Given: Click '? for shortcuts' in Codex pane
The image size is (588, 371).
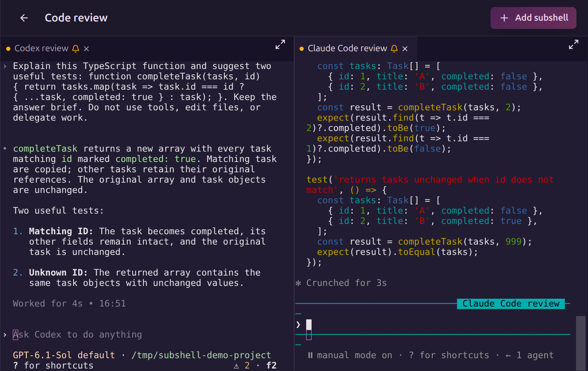Looking at the screenshot, I should tap(53, 366).
